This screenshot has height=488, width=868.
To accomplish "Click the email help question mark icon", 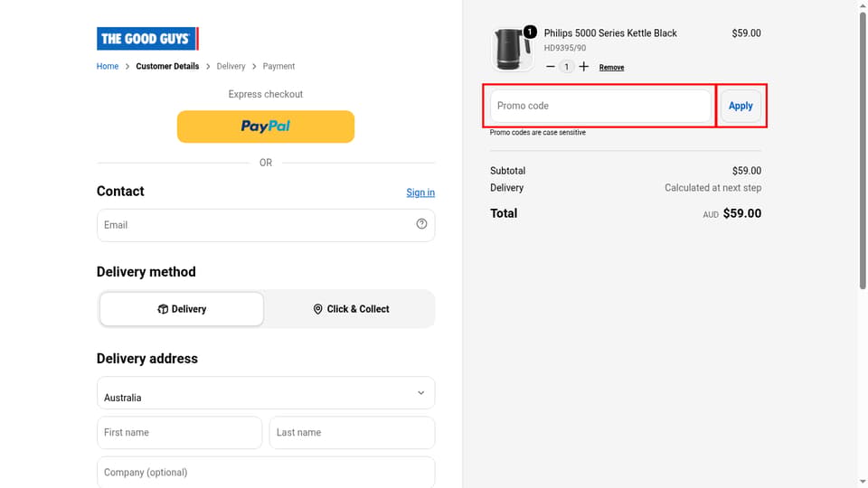I will 422,223.
